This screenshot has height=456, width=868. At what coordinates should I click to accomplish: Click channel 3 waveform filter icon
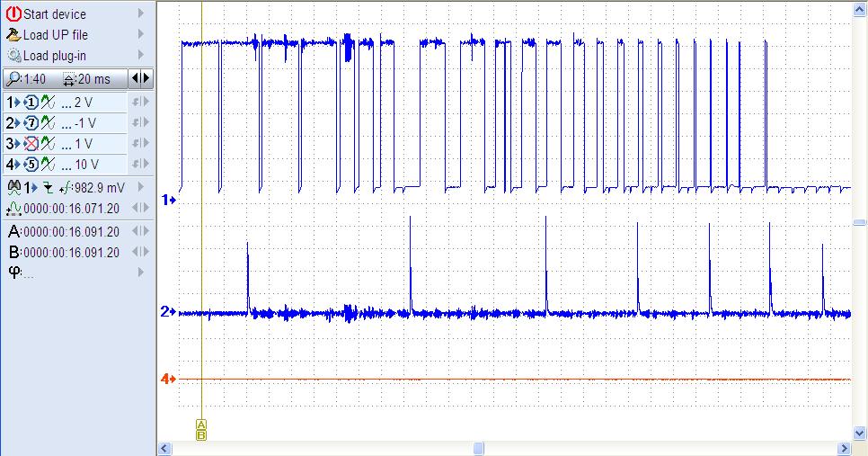49,144
